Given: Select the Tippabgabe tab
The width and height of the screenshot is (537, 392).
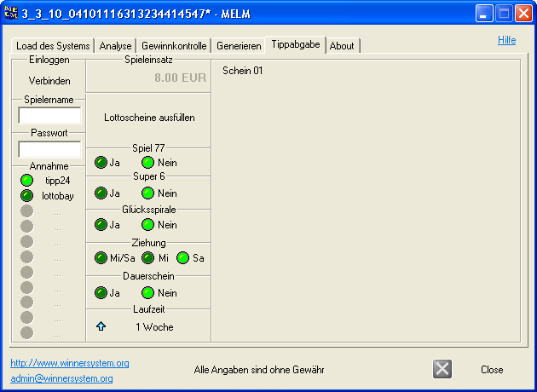Looking at the screenshot, I should 296,44.
